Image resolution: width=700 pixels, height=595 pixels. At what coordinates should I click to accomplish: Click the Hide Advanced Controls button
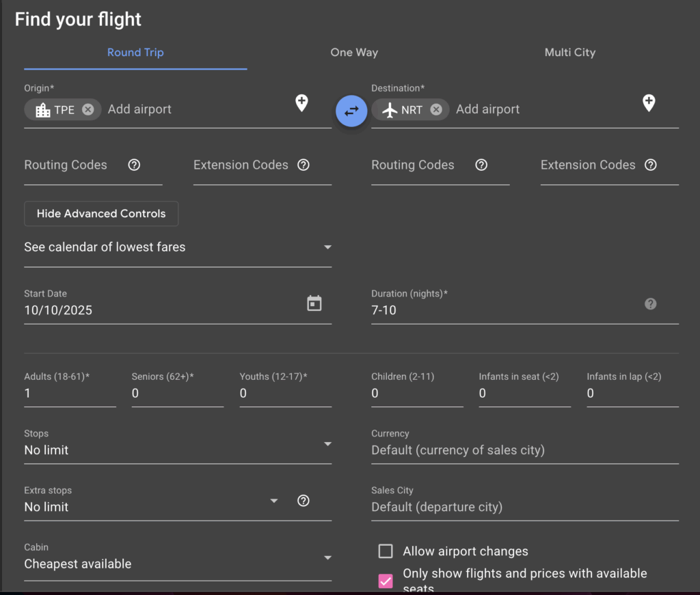click(x=101, y=214)
